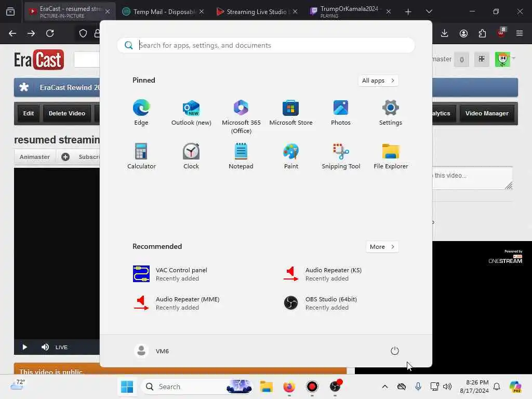Open red record app on taskbar
This screenshot has height=399, width=532.
pos(312,387)
